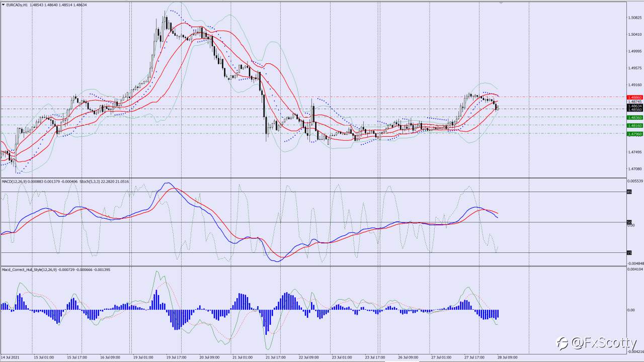Click the 21 Jul 01:00 time label
This screenshot has height=362, width=644.
pos(243,357)
